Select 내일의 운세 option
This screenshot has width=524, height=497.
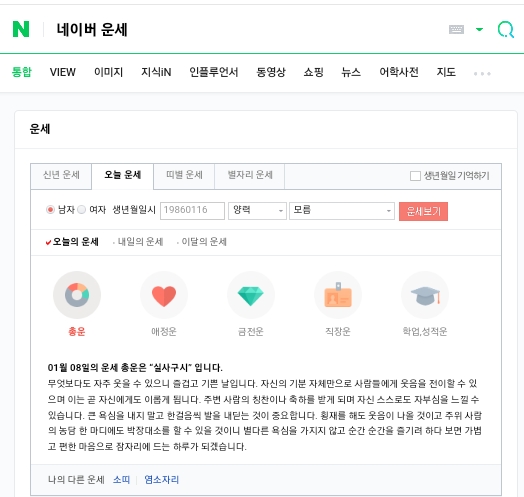[x=140, y=242]
